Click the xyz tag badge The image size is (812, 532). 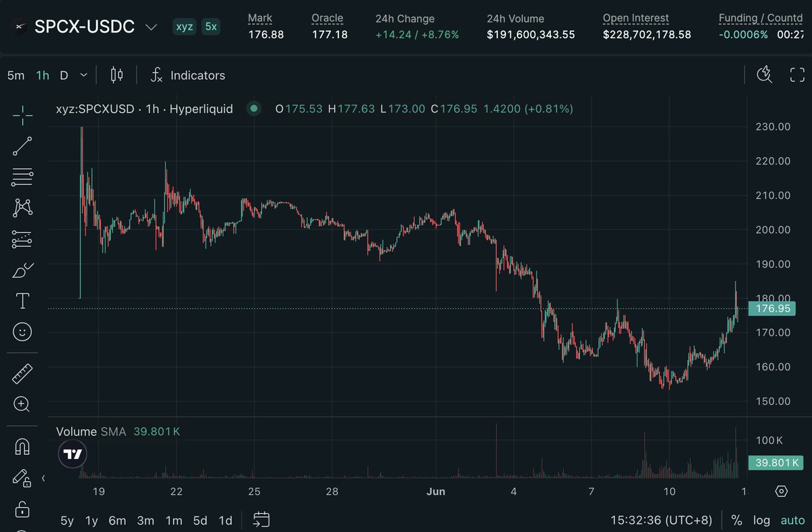(x=185, y=27)
